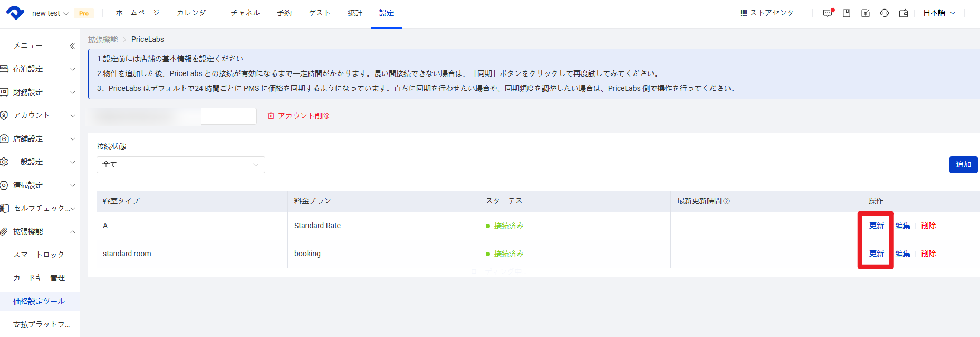The width and height of the screenshot is (980, 337).
Task: Click the アカウント user icon in sidebar
Action: click(x=4, y=115)
